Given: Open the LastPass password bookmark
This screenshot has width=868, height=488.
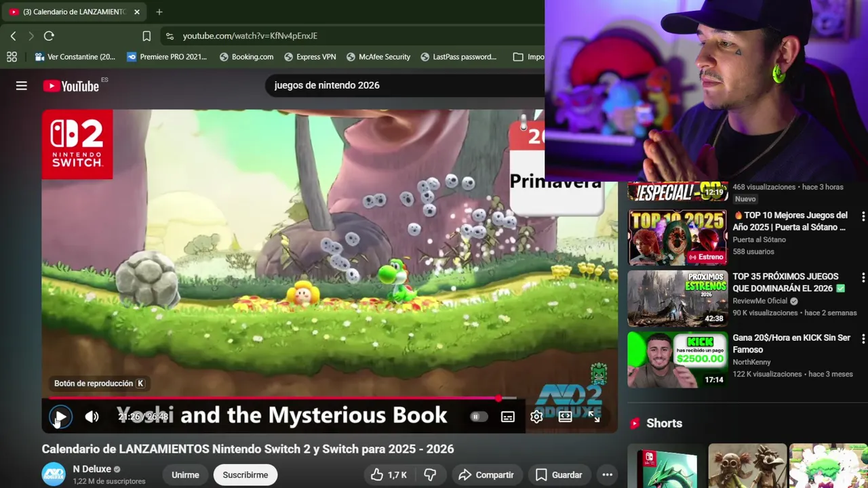Looking at the screenshot, I should (459, 57).
